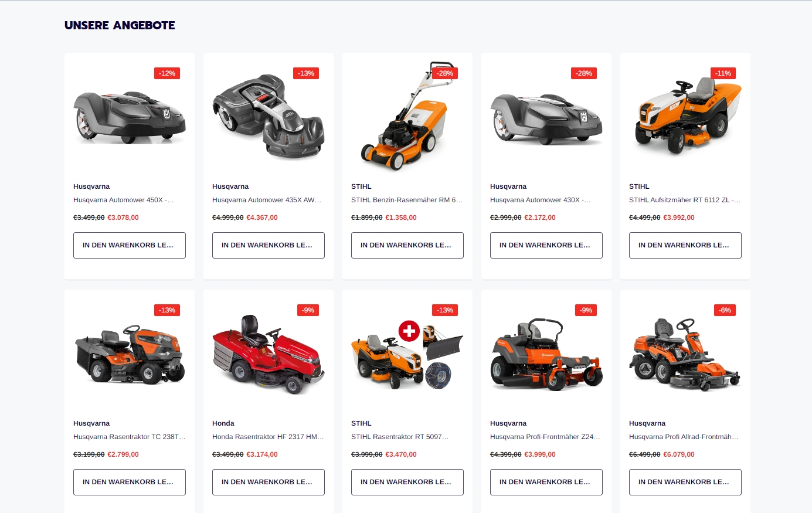Viewport: 812px width, 513px height.
Task: Click the Husqvarna Automower 430X product image
Action: (546, 116)
